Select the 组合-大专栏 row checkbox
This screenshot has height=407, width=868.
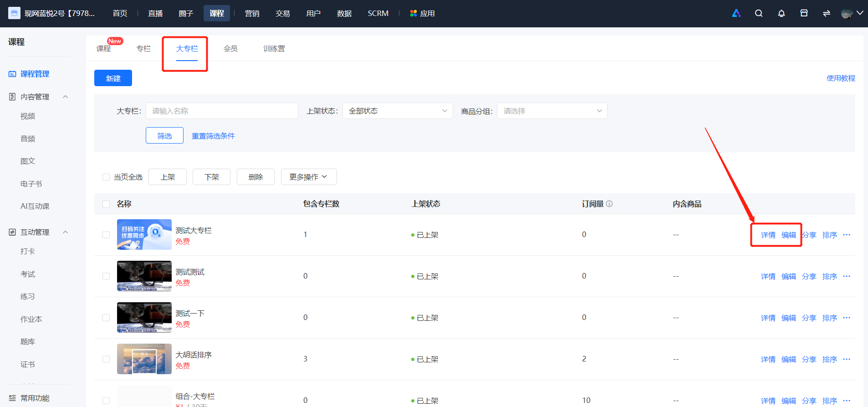click(x=106, y=401)
